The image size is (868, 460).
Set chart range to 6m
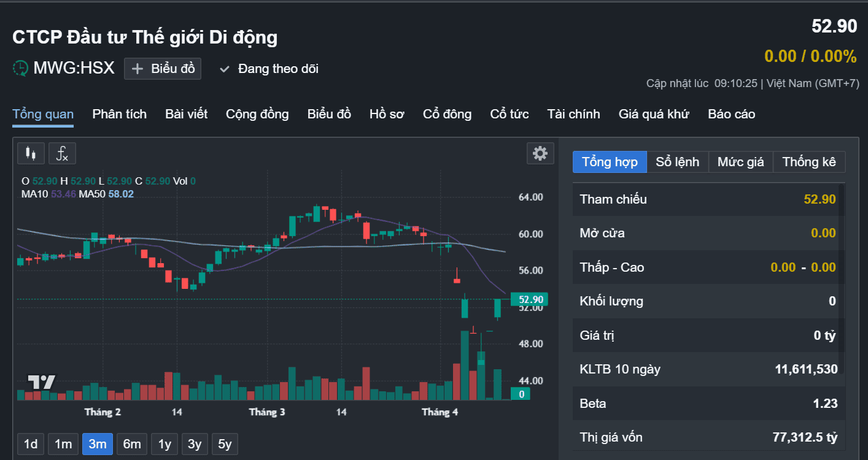[132, 444]
